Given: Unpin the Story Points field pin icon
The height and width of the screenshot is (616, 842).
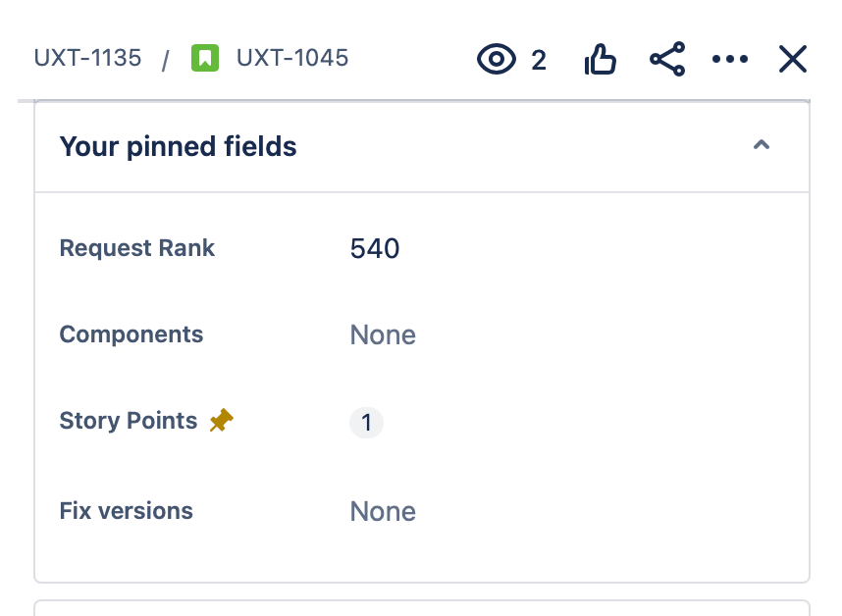Looking at the screenshot, I should pos(221,421).
